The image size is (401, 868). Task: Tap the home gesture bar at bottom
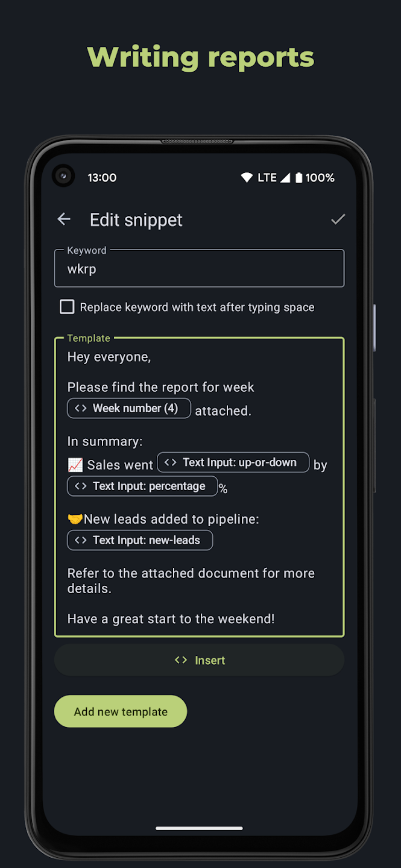[200, 828]
